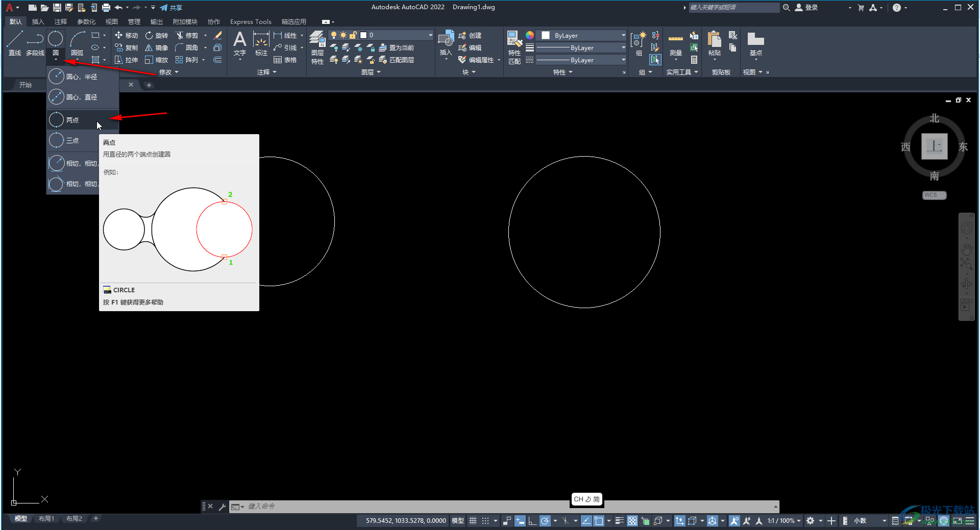Click Make Current (置为当前) layer button
The height and width of the screenshot is (530, 980).
tap(396, 47)
